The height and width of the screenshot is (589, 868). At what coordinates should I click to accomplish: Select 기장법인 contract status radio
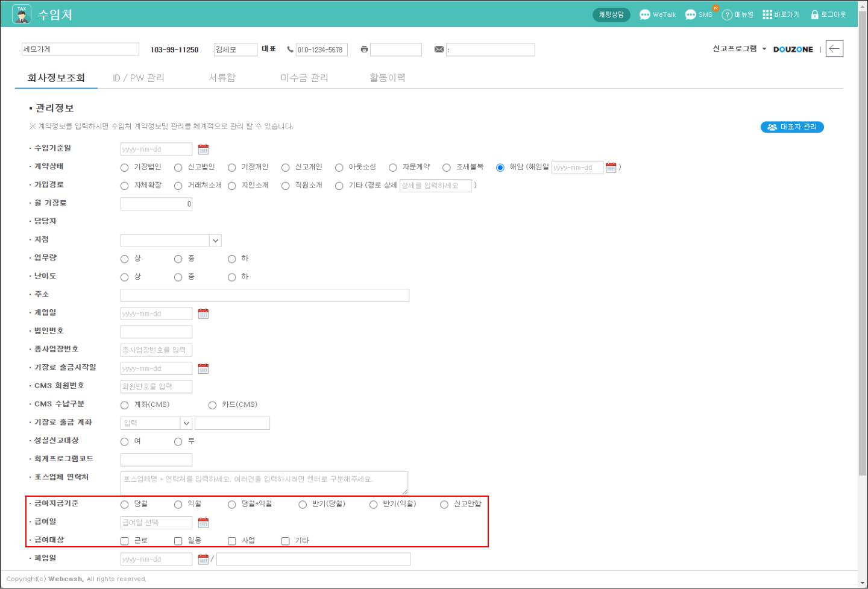[125, 168]
